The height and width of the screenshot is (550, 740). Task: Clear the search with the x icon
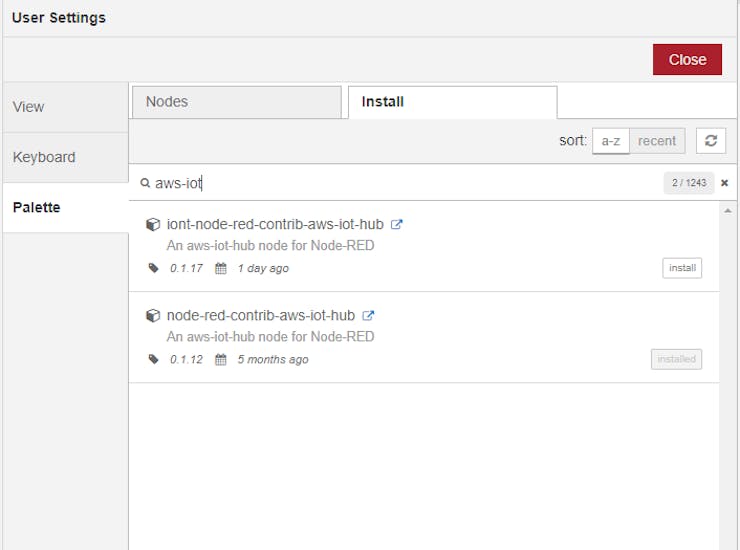[724, 183]
